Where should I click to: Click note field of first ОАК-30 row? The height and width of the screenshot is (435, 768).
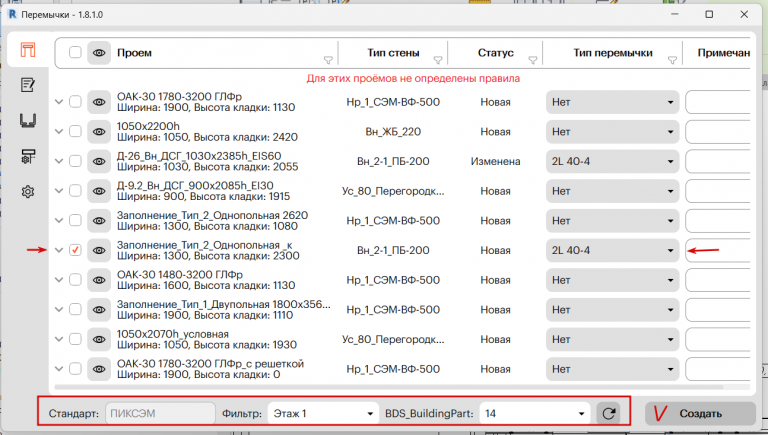(717, 102)
